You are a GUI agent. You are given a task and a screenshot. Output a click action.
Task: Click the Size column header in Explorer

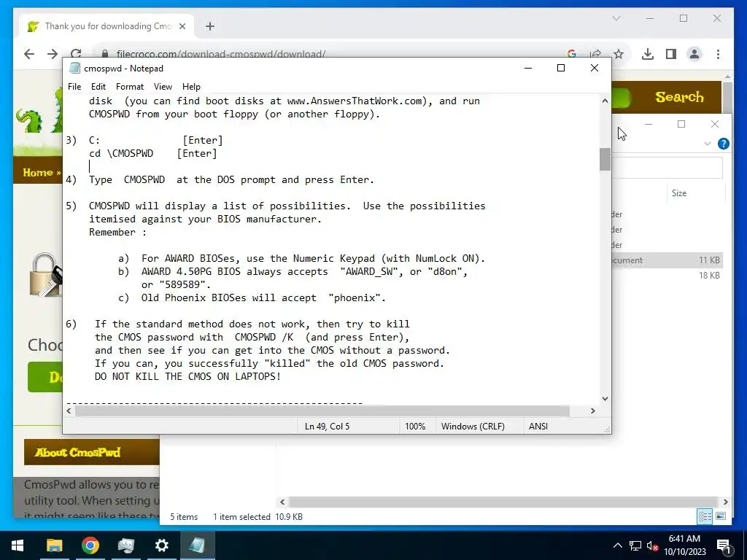[x=679, y=192]
